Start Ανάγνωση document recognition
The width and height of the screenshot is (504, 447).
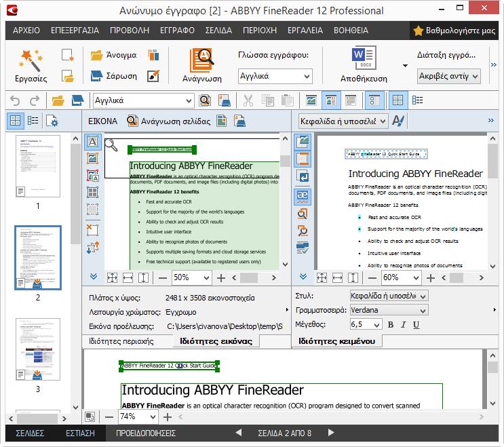[202, 66]
